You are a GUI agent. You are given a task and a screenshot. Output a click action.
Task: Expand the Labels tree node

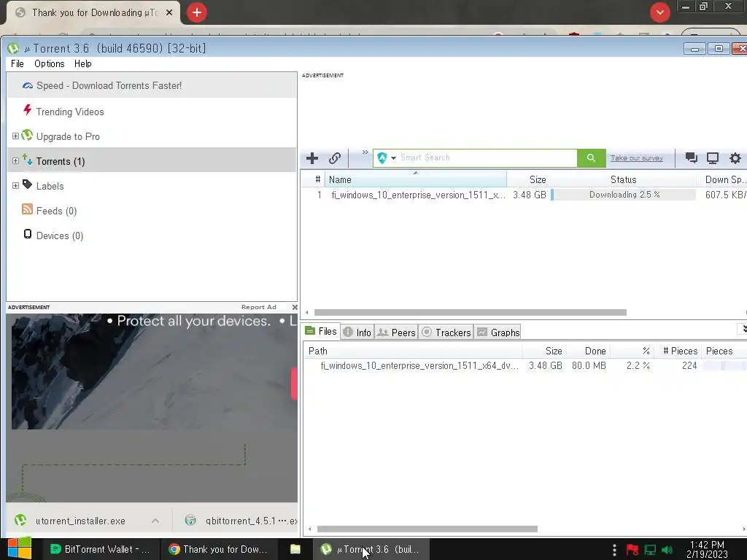coord(15,186)
